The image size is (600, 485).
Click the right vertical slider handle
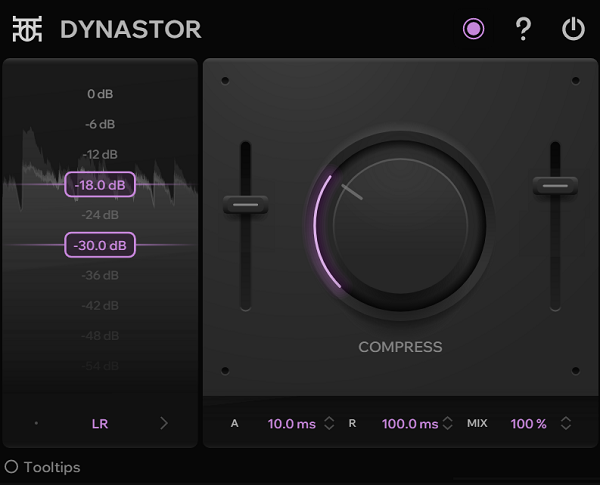point(555,185)
